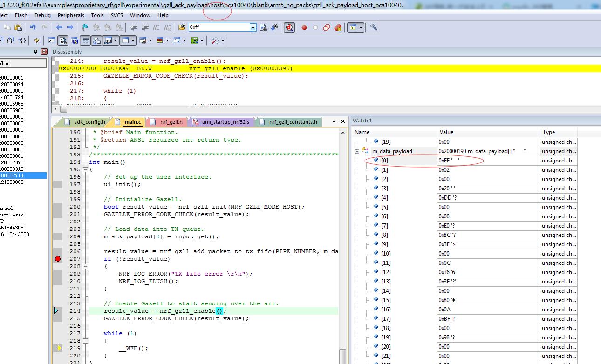
Task: Click the Type column header in Watch 1
Action: tap(559, 132)
